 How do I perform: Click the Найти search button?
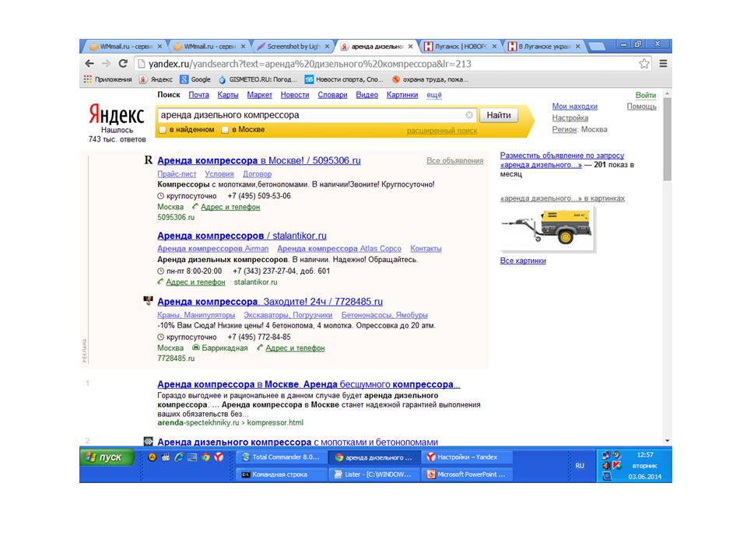[x=498, y=115]
